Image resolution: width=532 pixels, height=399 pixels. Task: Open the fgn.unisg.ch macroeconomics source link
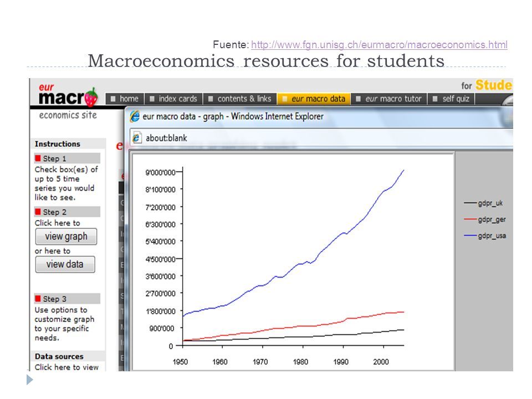coord(379,44)
